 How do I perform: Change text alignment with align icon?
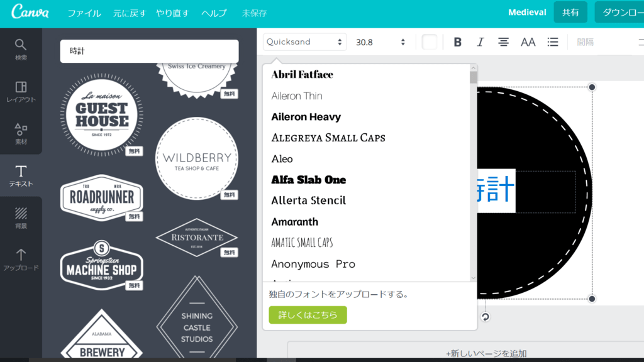503,42
